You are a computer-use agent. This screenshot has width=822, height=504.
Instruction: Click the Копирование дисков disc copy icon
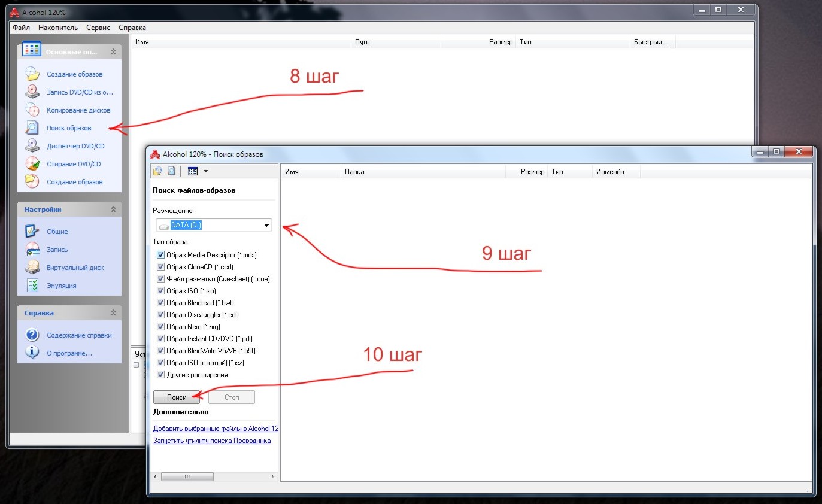tap(32, 110)
